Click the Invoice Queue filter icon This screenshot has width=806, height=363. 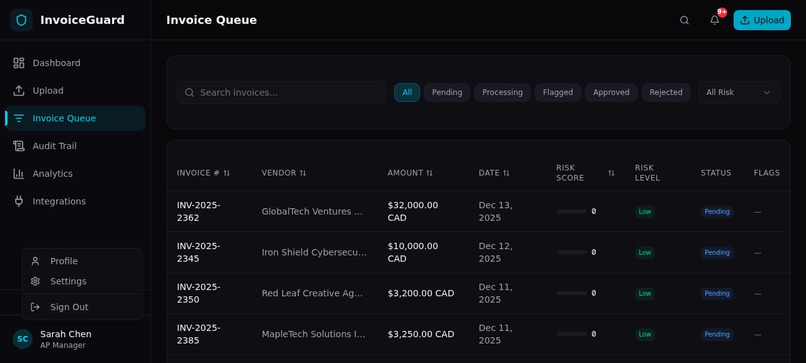point(19,118)
